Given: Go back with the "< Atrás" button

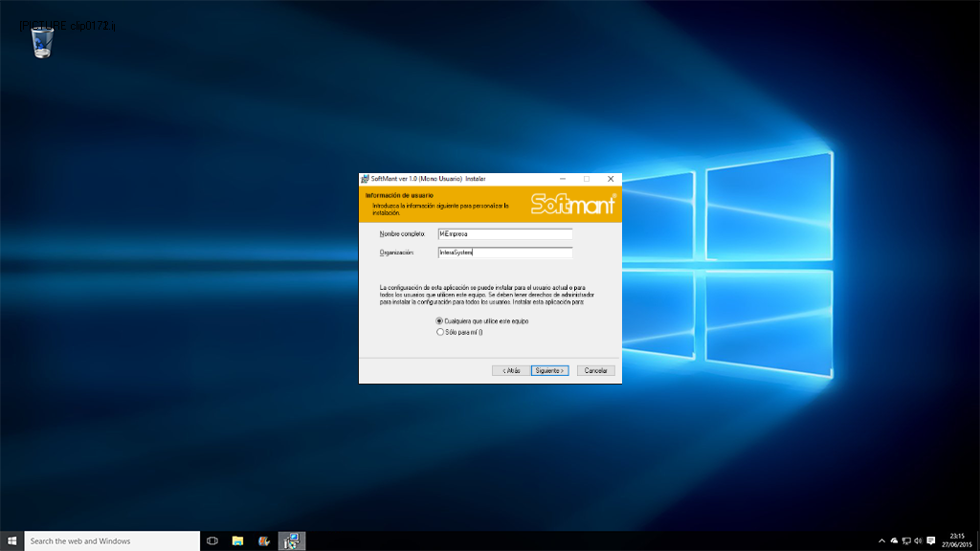Looking at the screenshot, I should (511, 370).
